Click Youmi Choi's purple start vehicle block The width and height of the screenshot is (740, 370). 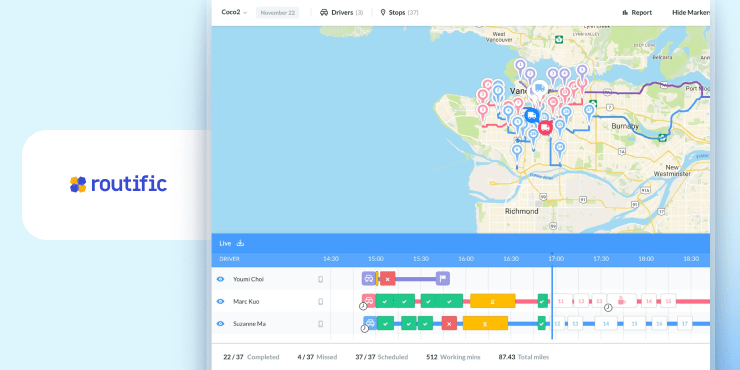tap(369, 278)
